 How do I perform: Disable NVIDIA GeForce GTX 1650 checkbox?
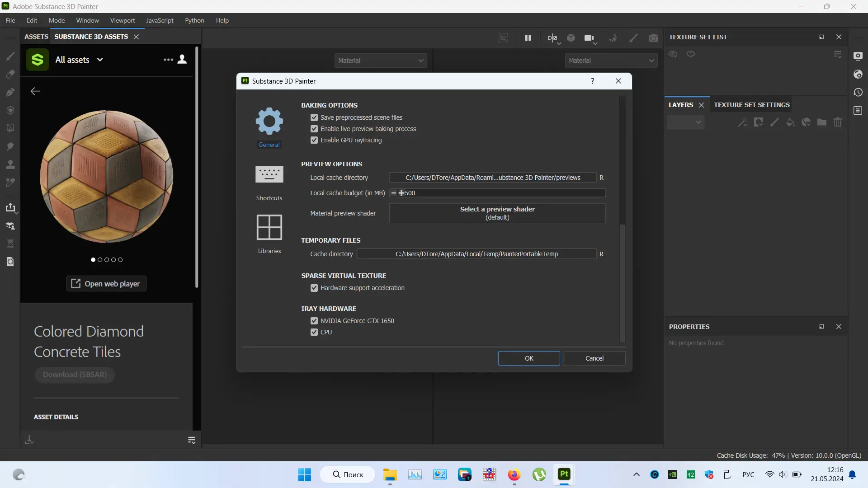[x=314, y=321]
